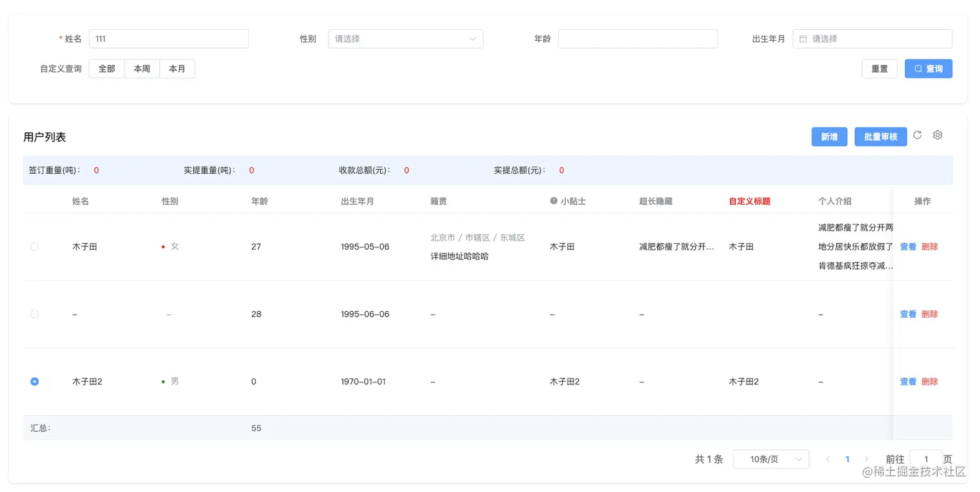Click the 北京市 / 市辖区 / 东城区 address text
The width and height of the screenshot is (980, 492).
[x=478, y=237]
